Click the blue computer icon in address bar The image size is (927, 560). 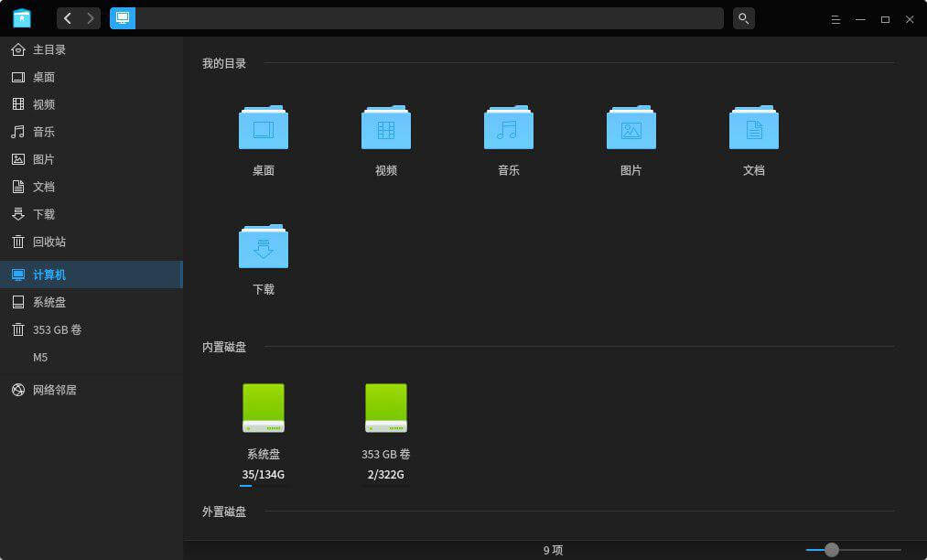(x=123, y=18)
